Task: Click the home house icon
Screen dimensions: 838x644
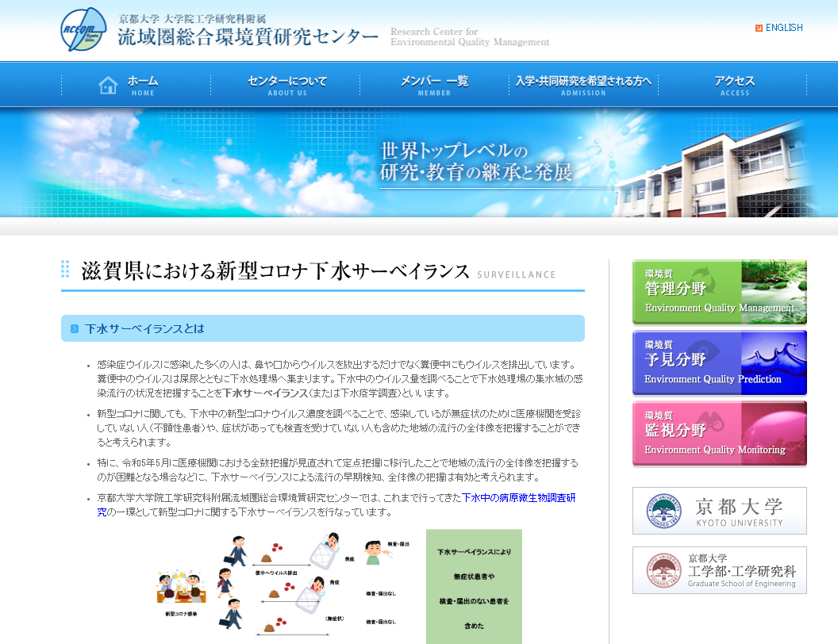Action: [x=108, y=85]
